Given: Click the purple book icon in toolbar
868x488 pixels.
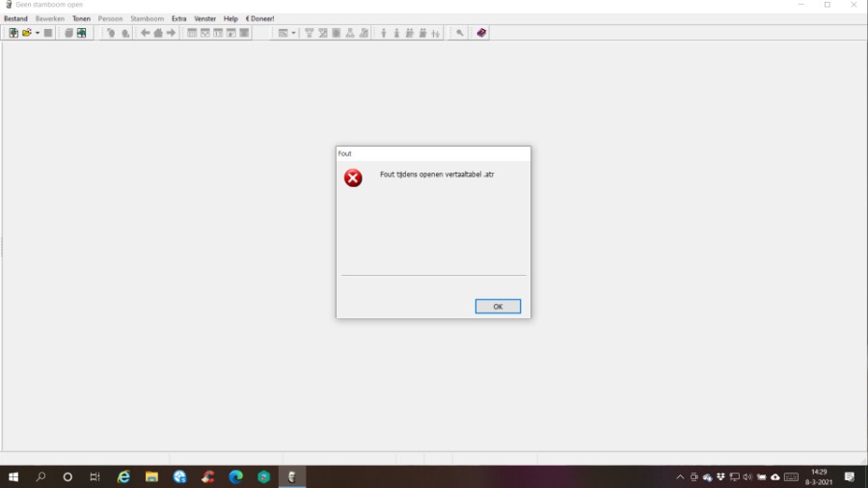Looking at the screenshot, I should (x=481, y=33).
